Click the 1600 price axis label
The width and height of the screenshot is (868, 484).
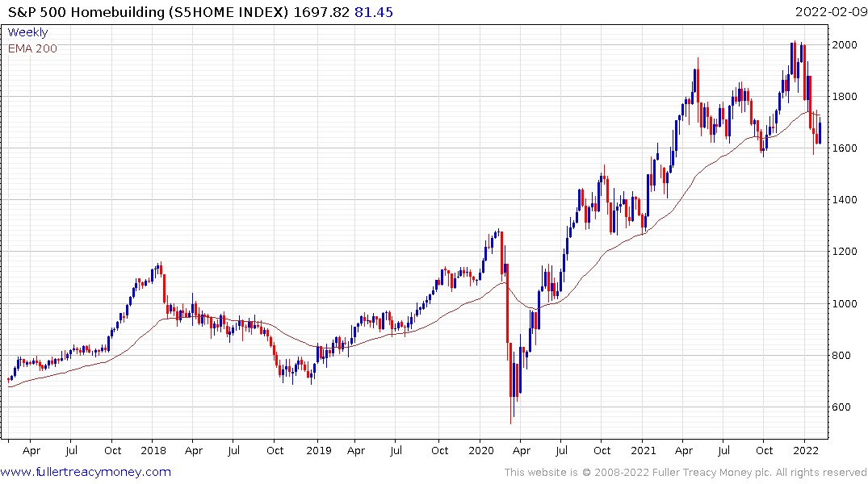tap(845, 148)
